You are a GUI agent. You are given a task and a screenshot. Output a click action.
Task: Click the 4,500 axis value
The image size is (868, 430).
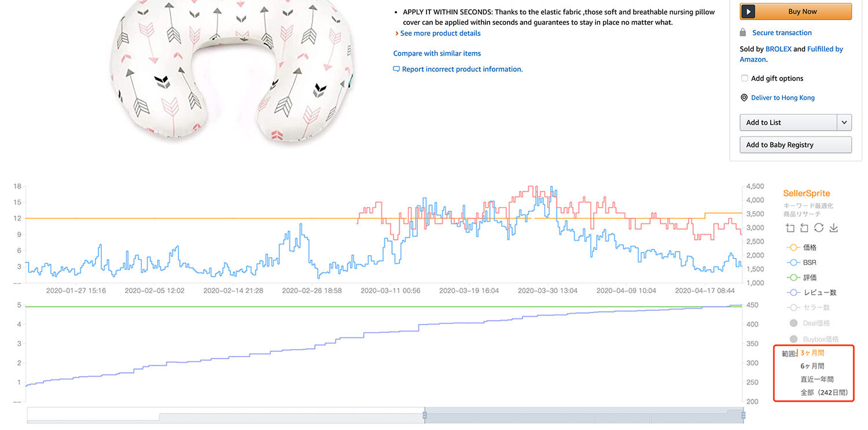pos(756,186)
